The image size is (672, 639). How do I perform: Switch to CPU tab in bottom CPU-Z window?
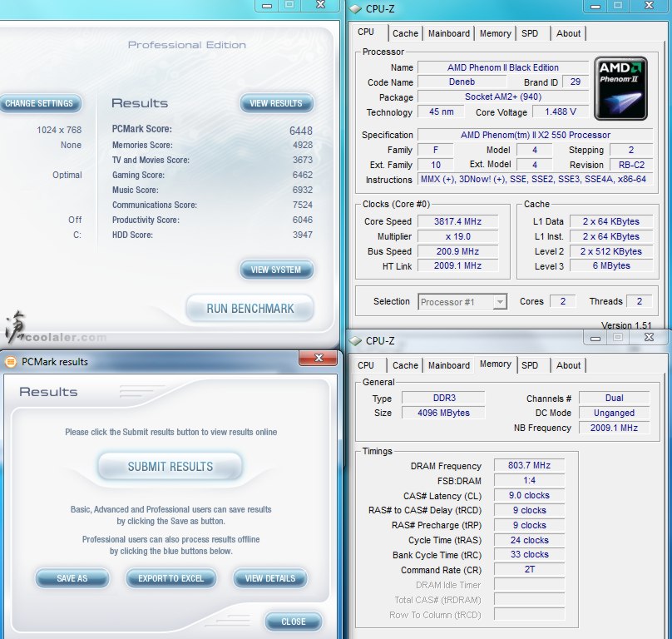click(366, 365)
